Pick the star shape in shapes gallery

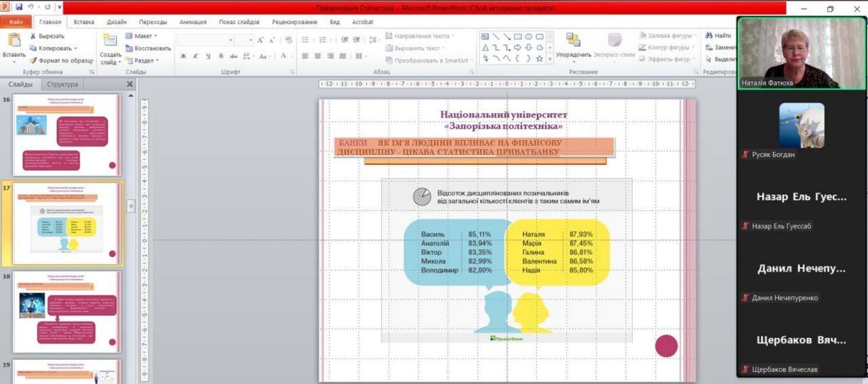pos(540,59)
